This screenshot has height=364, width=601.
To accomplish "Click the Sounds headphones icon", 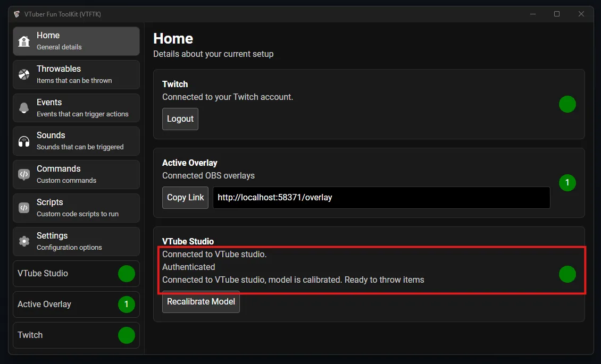I will (24, 141).
